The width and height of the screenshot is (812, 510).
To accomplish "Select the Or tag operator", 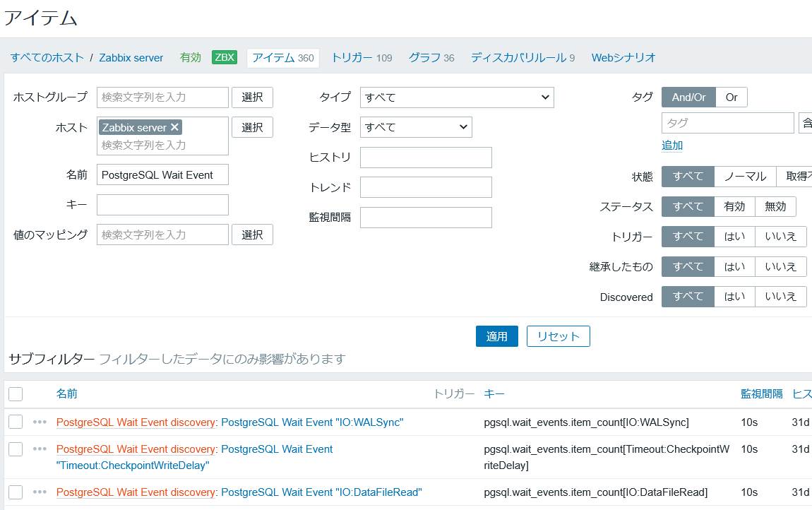I will click(x=732, y=97).
